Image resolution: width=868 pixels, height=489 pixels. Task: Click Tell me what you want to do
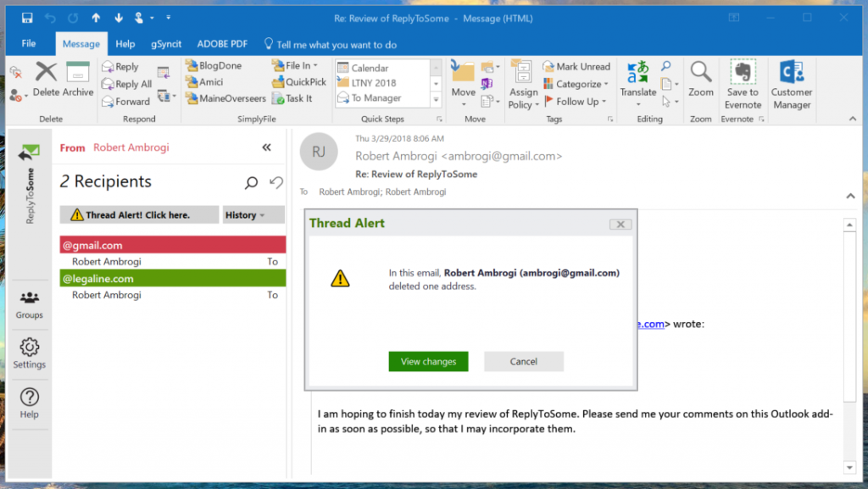(331, 44)
